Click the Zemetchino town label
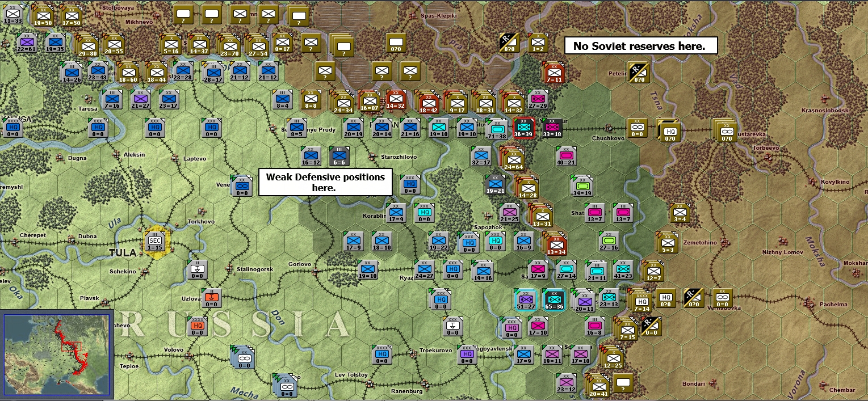868x401 pixels. pos(700,242)
